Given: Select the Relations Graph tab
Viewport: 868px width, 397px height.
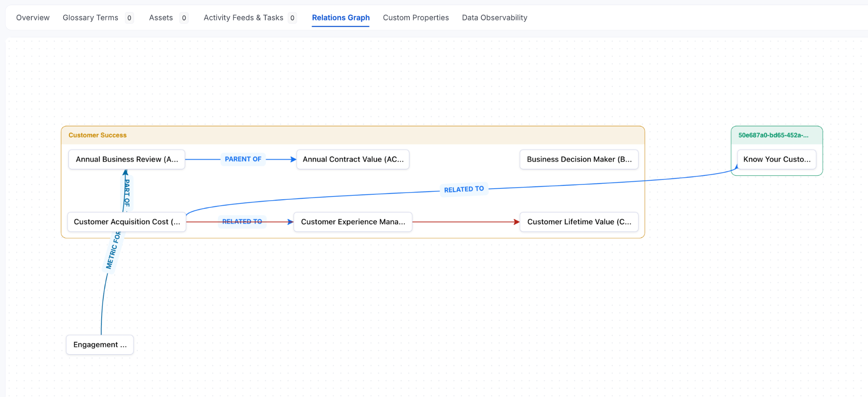Looking at the screenshot, I should click(x=340, y=18).
